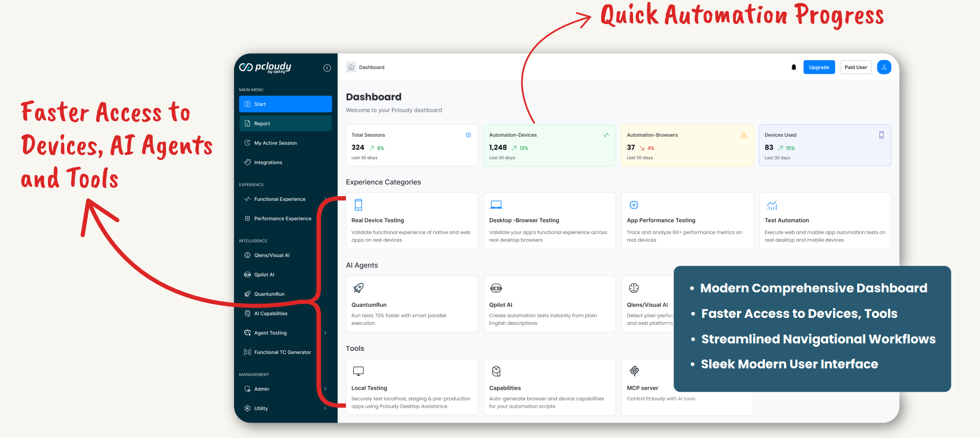Click the Local Testing monitor icon

(359, 371)
